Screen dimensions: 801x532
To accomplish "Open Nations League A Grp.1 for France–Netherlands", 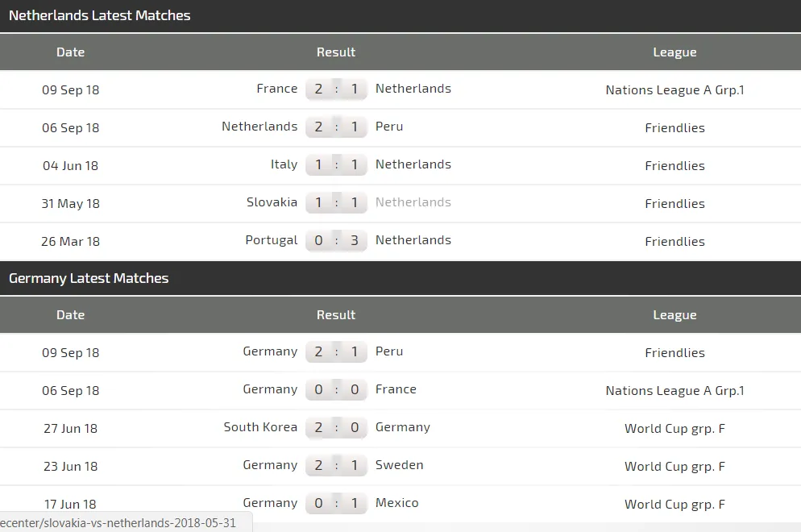I will click(x=674, y=90).
